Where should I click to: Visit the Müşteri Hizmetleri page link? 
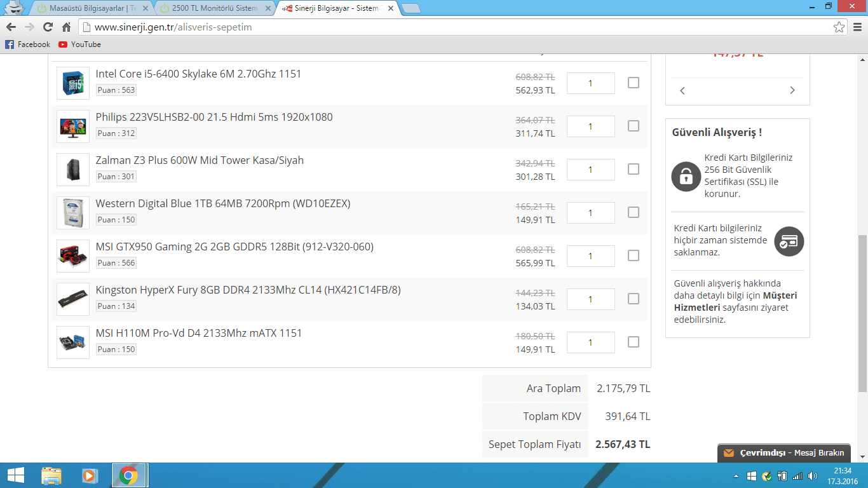click(735, 301)
